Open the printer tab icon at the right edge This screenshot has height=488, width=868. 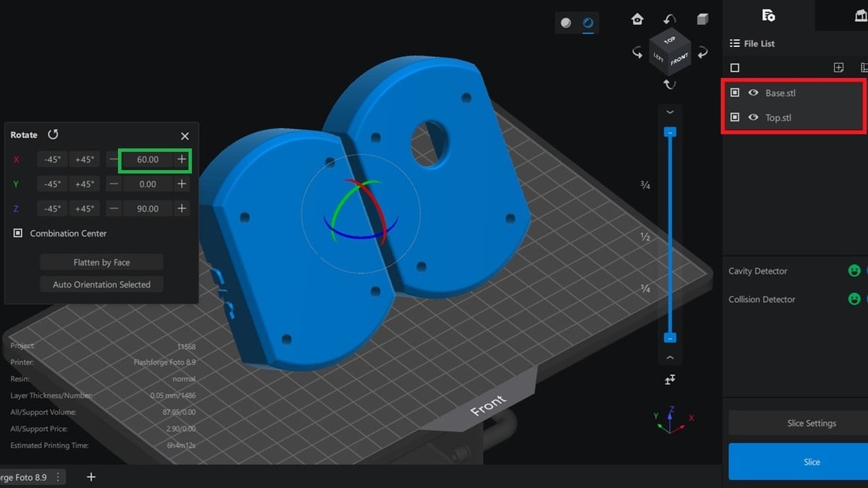[861, 15]
